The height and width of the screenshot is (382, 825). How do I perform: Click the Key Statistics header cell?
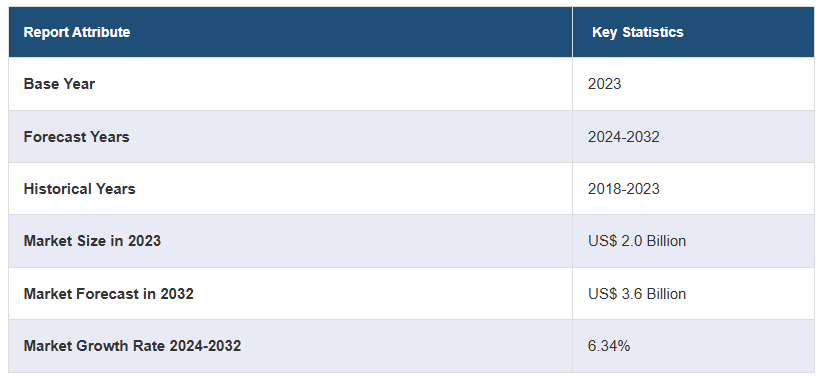point(693,32)
